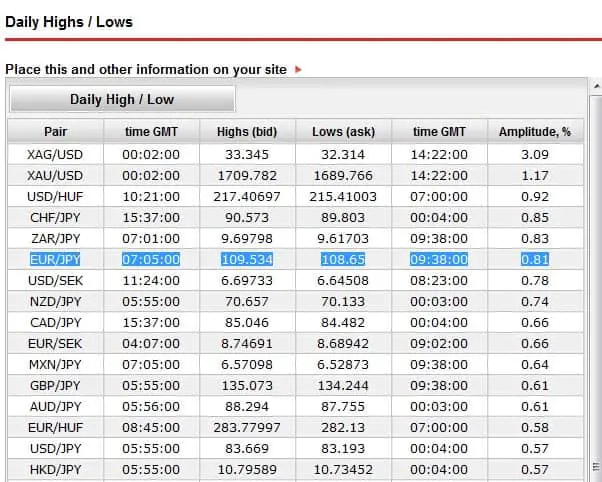Screen dimensions: 602x482
Task: Click the red arrow beside site link
Action: coord(298,70)
